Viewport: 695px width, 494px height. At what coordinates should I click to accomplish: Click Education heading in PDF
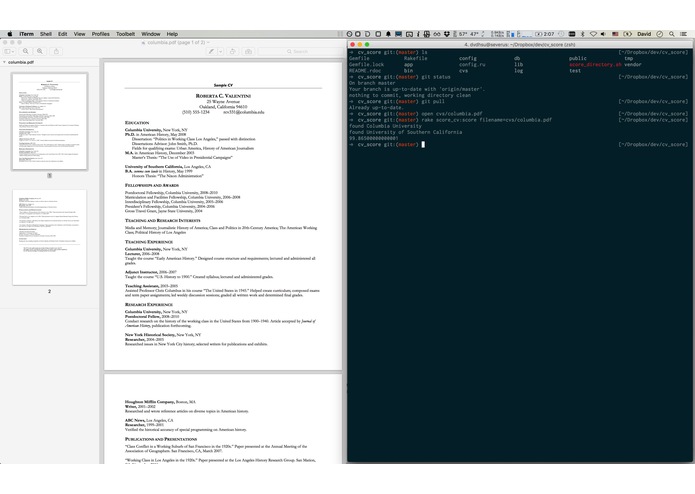pyautogui.click(x=137, y=123)
